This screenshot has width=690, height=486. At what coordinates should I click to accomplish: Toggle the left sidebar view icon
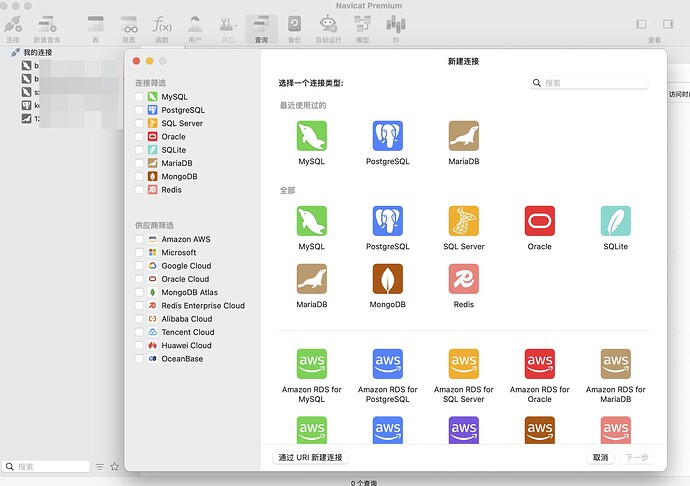point(641,24)
